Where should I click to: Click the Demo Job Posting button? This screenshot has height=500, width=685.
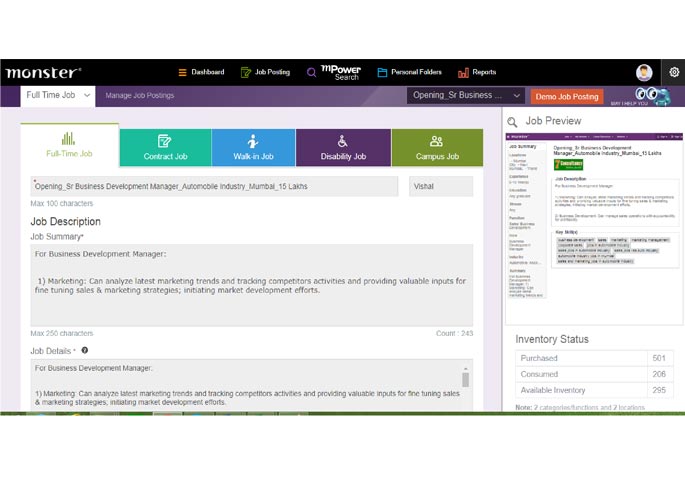click(x=567, y=97)
